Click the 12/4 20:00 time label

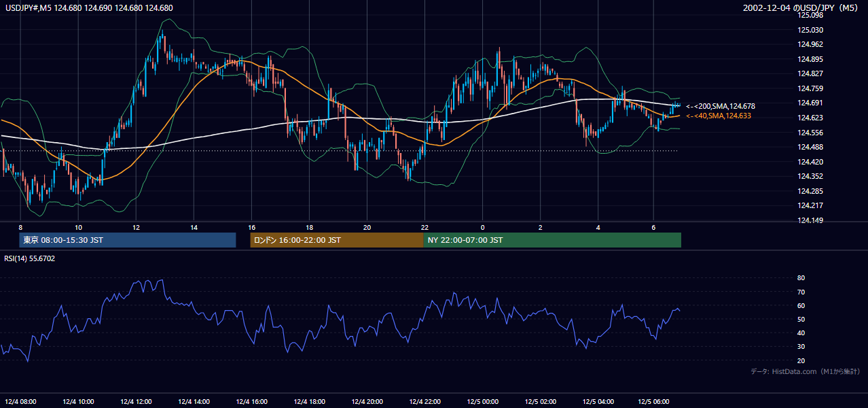click(367, 401)
